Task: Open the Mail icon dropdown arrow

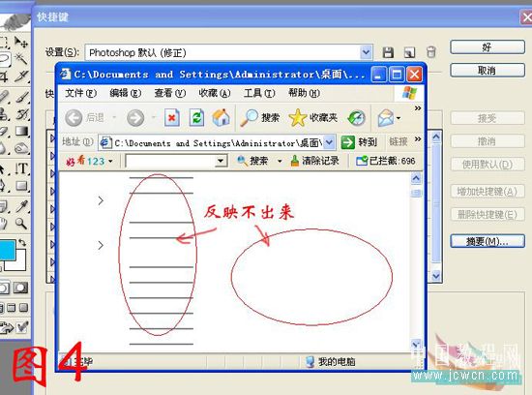Action: [x=399, y=118]
